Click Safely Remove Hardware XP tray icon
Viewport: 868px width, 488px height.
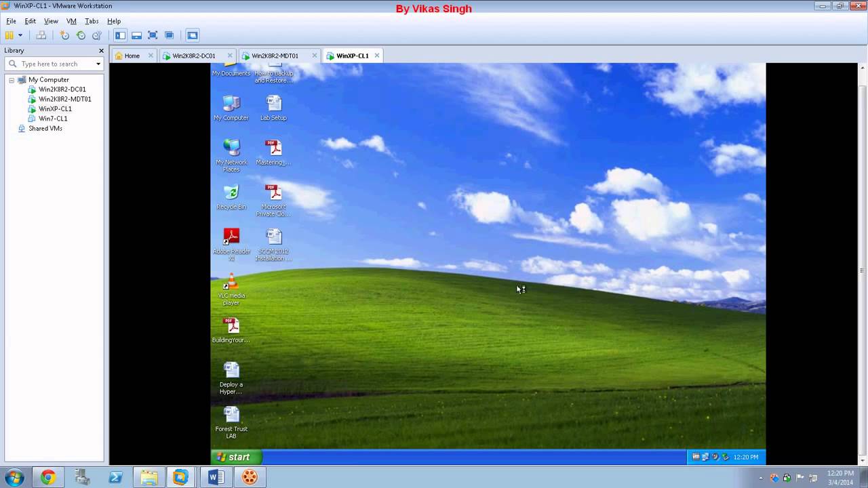(x=725, y=457)
